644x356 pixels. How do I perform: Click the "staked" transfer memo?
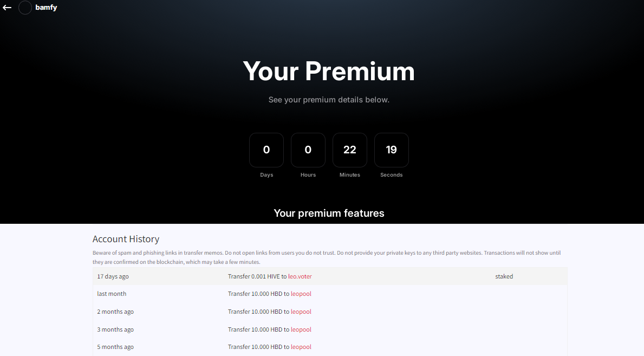pyautogui.click(x=504, y=276)
